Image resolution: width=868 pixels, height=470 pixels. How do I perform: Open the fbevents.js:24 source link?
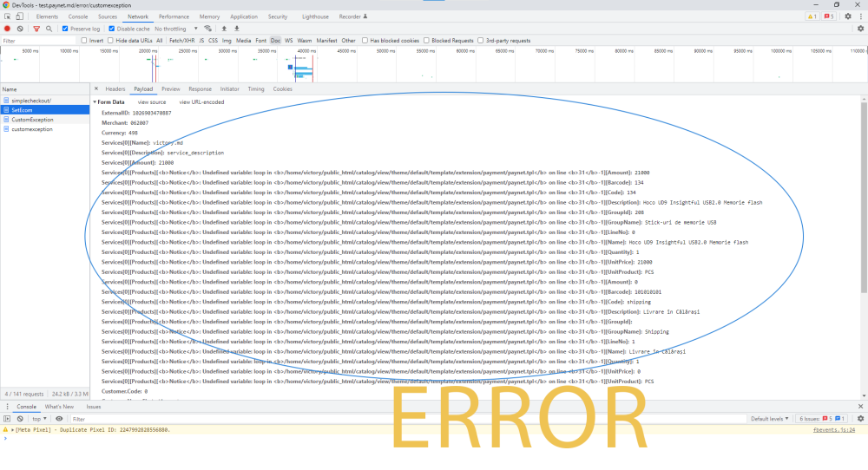tap(833, 429)
